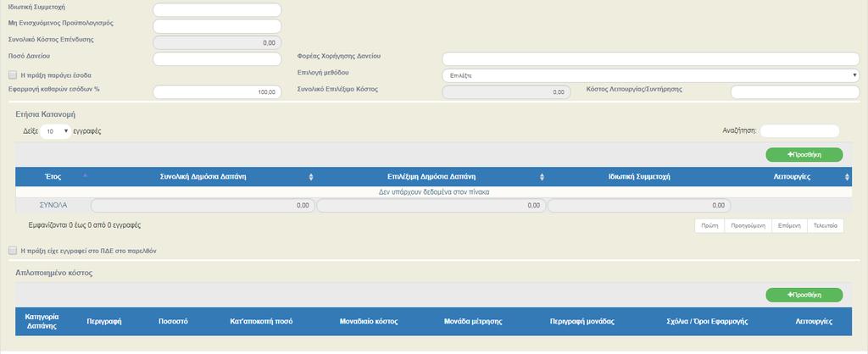Screen dimensions: 868x354
Task: Click Προσθήκη button in Ετήσια Κατανομή
Action: click(804, 155)
